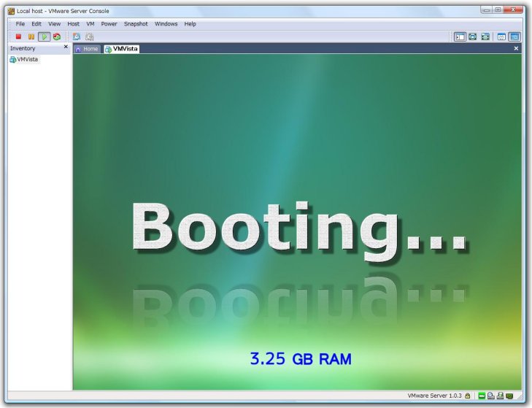This screenshot has height=408, width=532.
Task: Suspend the VM with the pause icon
Action: [31, 36]
